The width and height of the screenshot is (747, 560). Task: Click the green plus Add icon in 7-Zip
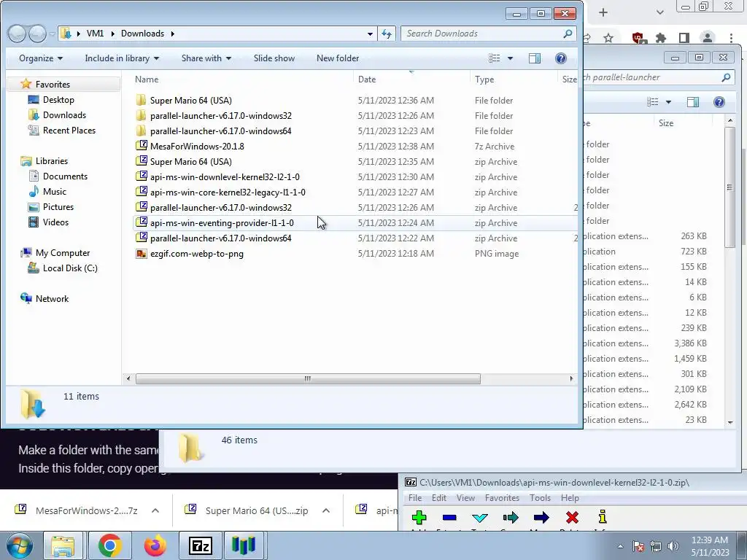click(419, 518)
